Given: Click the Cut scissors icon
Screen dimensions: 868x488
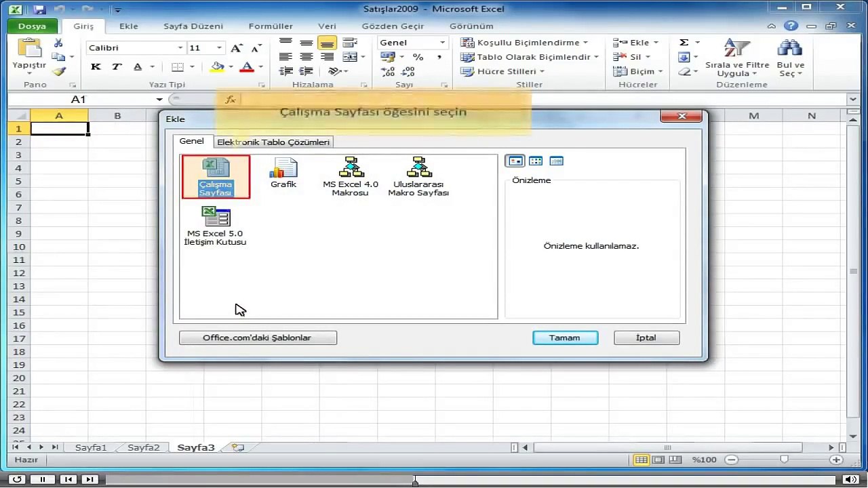Looking at the screenshot, I should coord(59,43).
